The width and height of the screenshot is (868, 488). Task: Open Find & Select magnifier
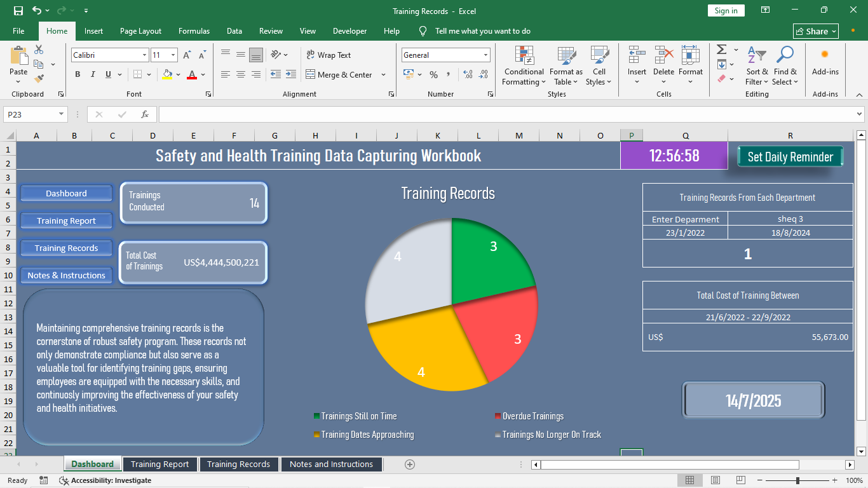coord(785,55)
